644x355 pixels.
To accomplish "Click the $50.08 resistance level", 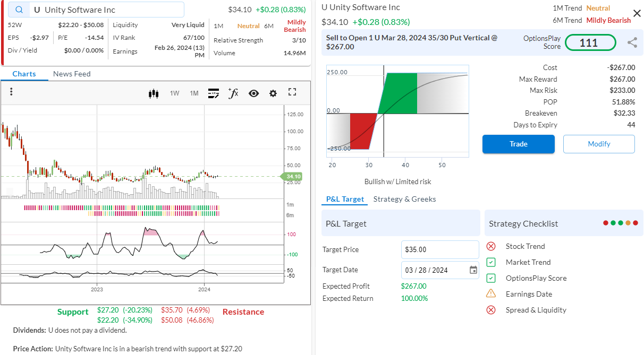I will (187, 320).
